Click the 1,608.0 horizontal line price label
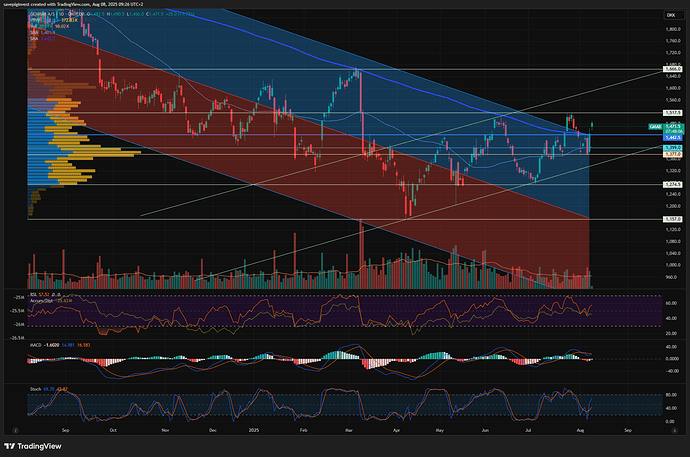The width and height of the screenshot is (690, 457). [672, 69]
